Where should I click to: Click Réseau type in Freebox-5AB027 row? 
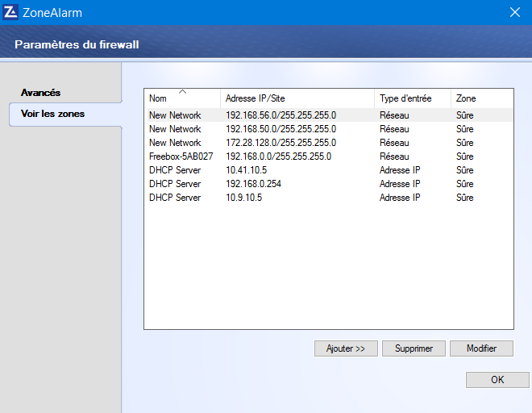[x=394, y=156]
